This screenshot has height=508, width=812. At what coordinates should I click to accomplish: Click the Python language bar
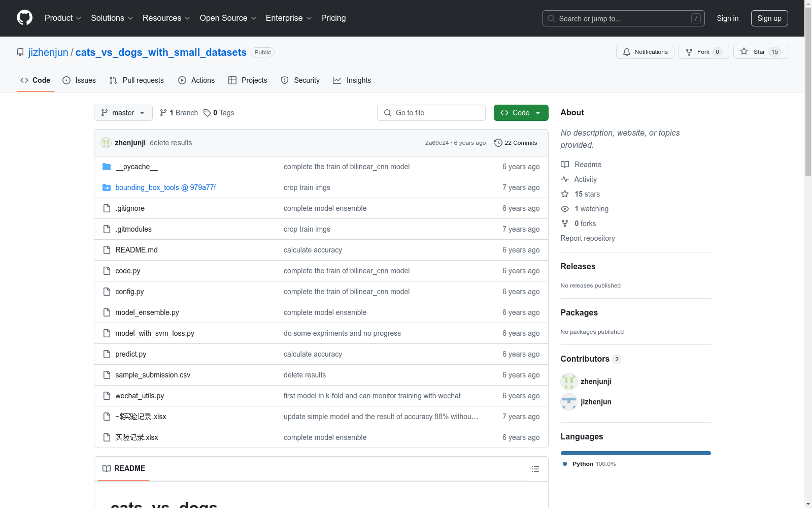tap(636, 453)
